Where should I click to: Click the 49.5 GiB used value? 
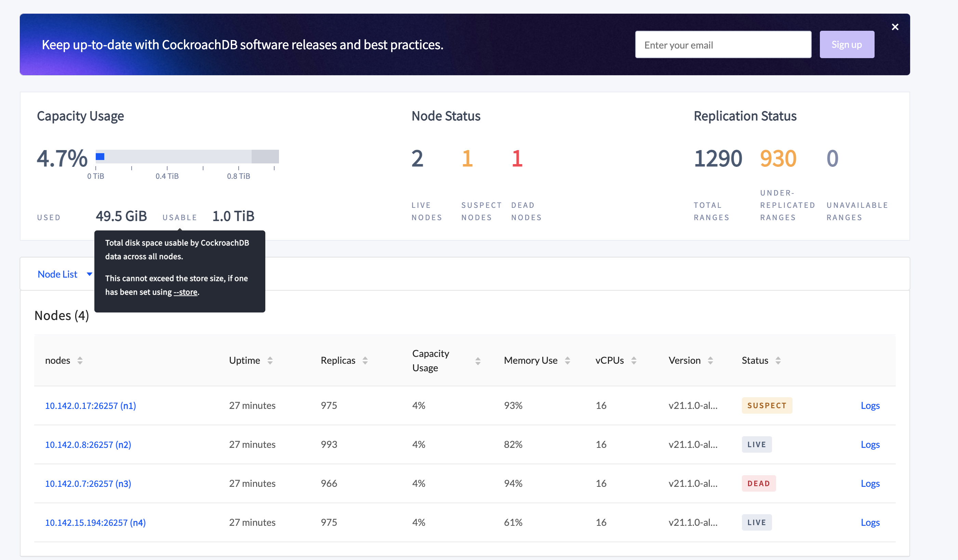(121, 216)
